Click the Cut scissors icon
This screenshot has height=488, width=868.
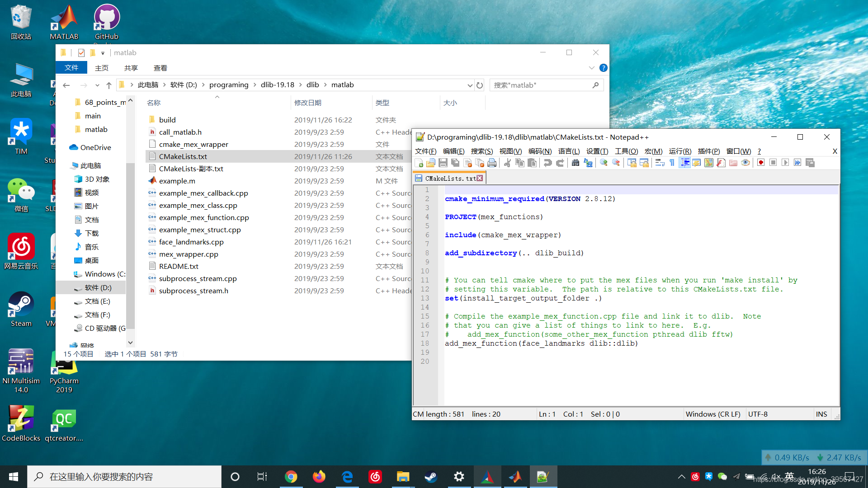pos(507,163)
